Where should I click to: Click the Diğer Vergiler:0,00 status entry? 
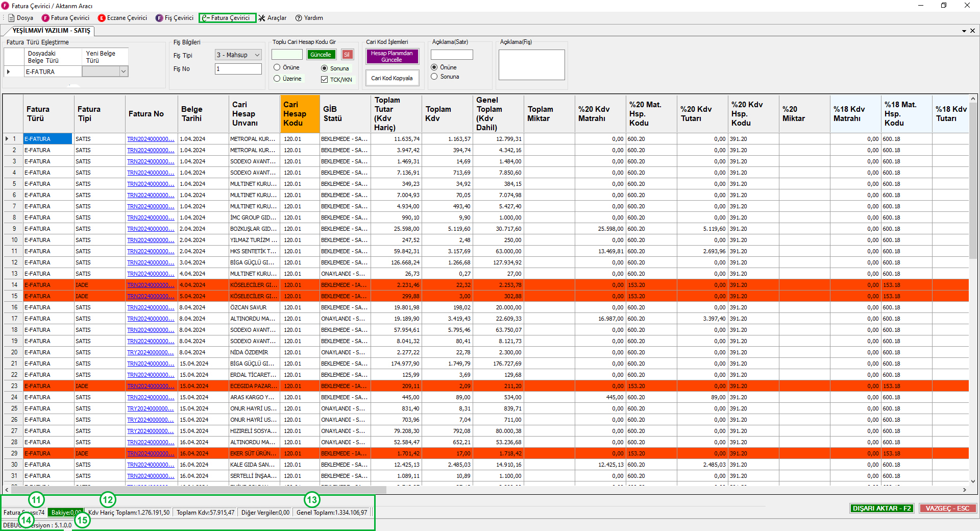pyautogui.click(x=265, y=513)
